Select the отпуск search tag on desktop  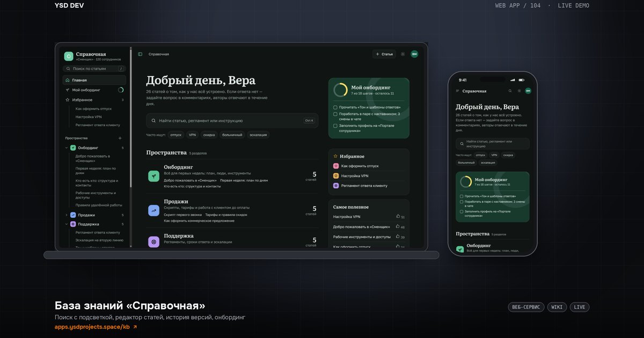point(176,135)
